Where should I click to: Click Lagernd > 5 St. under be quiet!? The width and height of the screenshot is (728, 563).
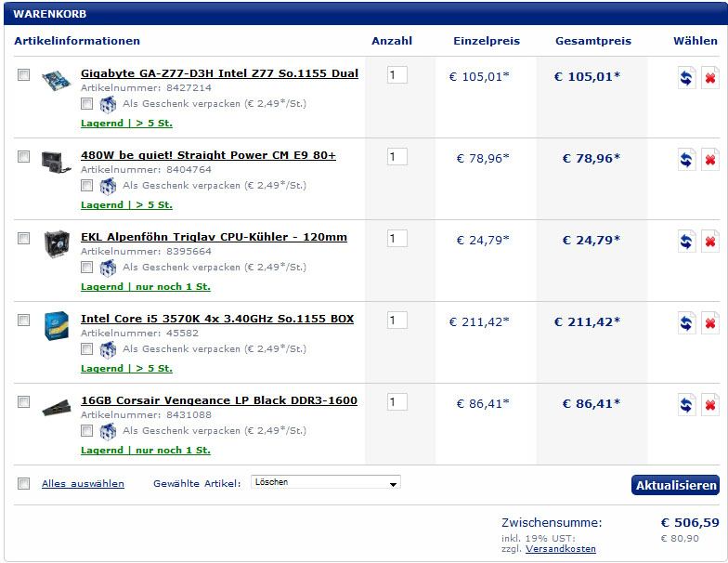pos(126,204)
